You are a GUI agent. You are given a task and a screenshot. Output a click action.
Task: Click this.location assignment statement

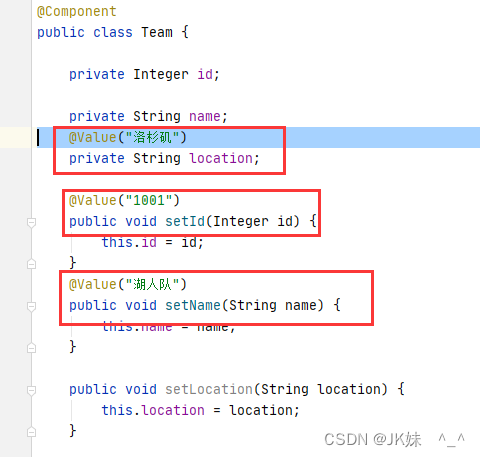click(x=201, y=410)
